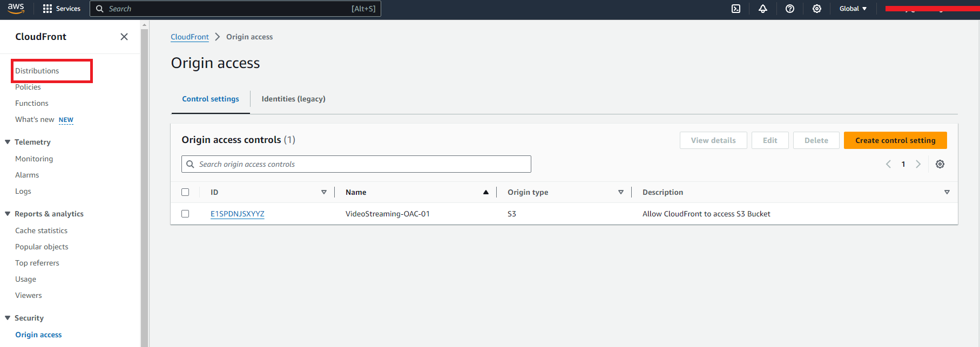Open Popular objects report
Viewport: 980px width, 347px height.
click(42, 247)
